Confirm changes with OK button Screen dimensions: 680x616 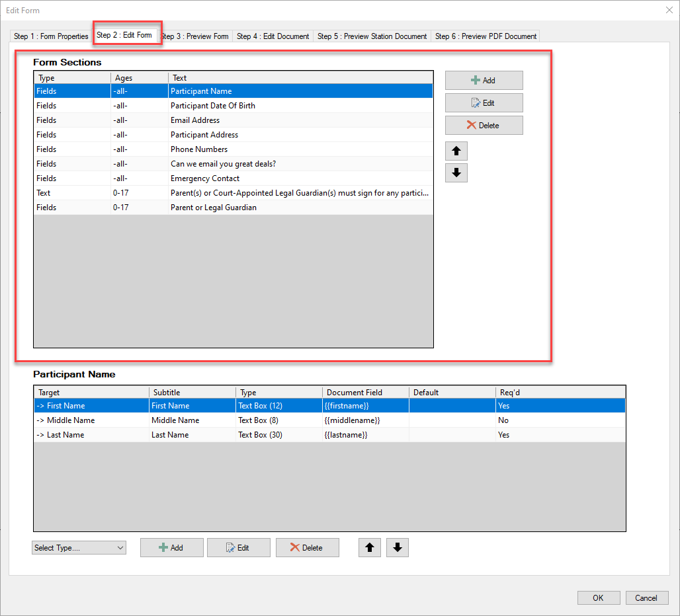(599, 597)
